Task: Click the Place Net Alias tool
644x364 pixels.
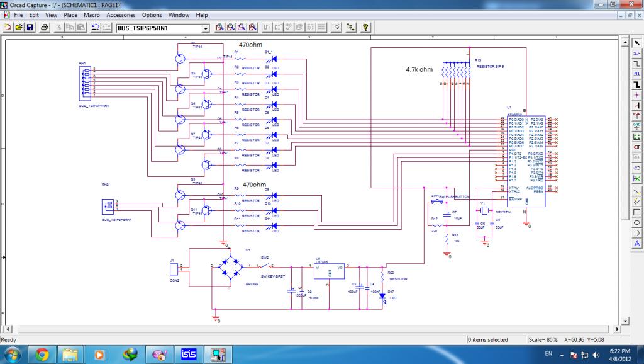Action: click(636, 73)
